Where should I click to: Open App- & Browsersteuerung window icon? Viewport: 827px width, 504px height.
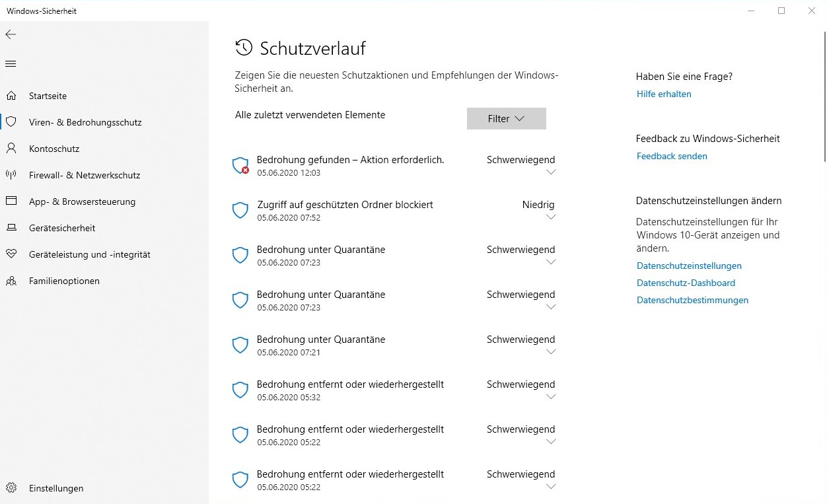[11, 201]
